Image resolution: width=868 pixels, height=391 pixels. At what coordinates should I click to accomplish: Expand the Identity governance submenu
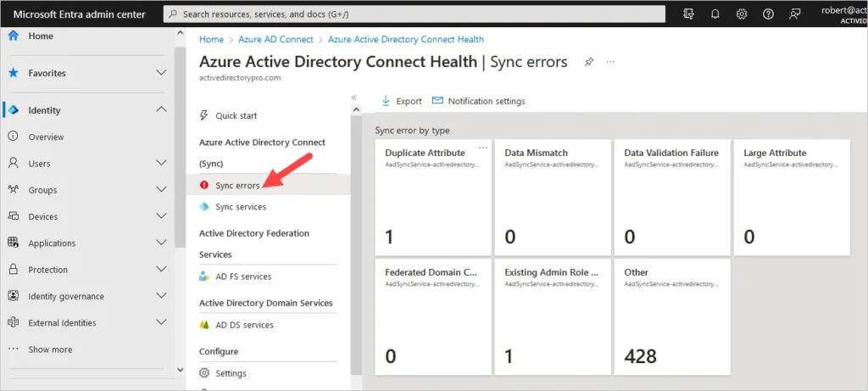161,296
